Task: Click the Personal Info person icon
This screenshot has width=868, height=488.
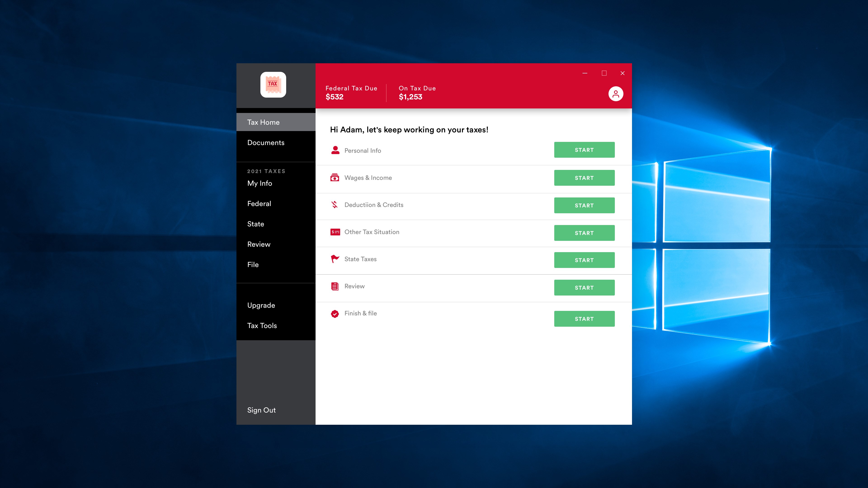Action: (x=335, y=150)
